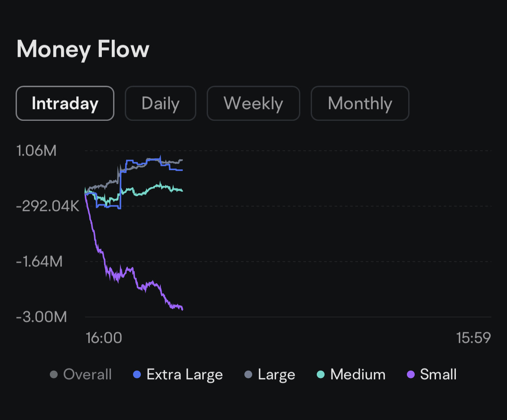Select the Weekly period button
Screen dimensions: 507x420
point(253,103)
